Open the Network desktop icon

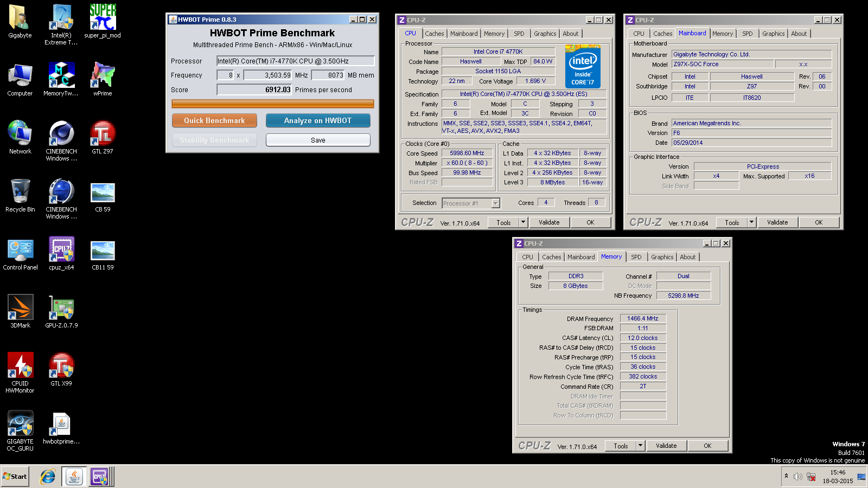point(20,138)
